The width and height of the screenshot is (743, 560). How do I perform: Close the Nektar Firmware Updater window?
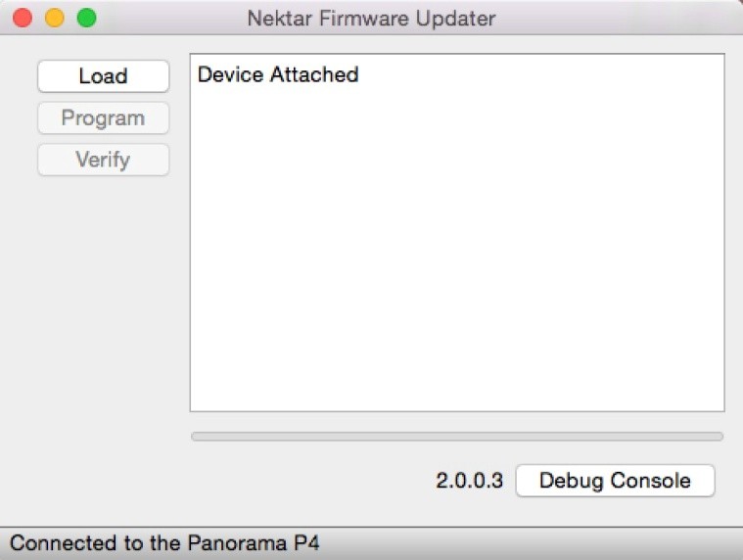point(22,18)
